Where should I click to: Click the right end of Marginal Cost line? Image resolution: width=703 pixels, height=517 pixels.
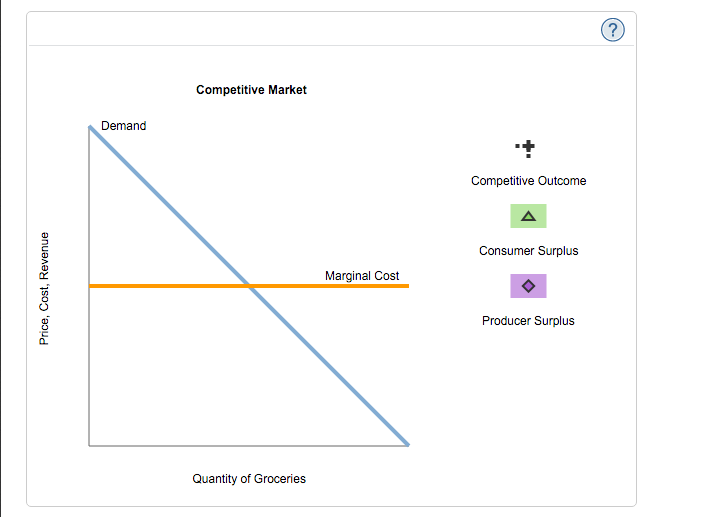click(407, 286)
